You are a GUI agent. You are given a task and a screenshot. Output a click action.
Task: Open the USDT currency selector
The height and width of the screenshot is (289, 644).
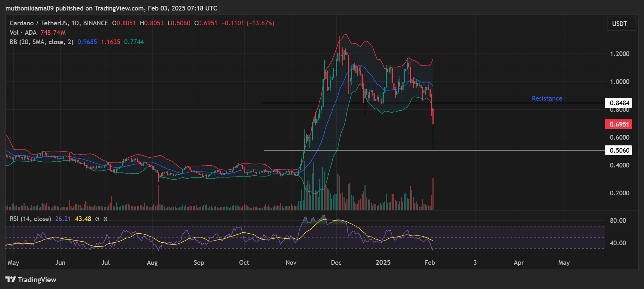pos(620,24)
